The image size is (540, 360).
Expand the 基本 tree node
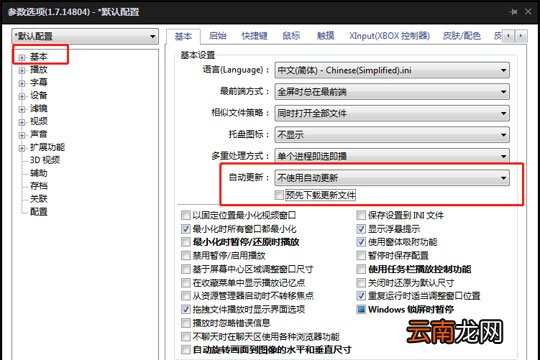[x=22, y=57]
